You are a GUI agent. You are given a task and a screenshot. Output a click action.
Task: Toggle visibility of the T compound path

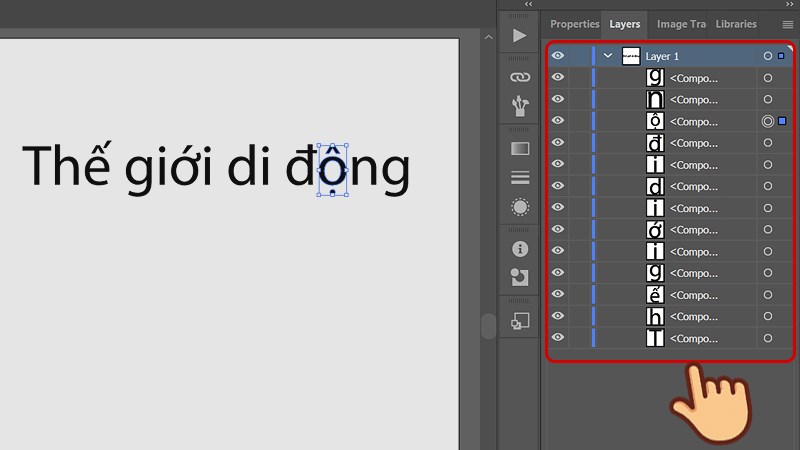[x=558, y=337]
